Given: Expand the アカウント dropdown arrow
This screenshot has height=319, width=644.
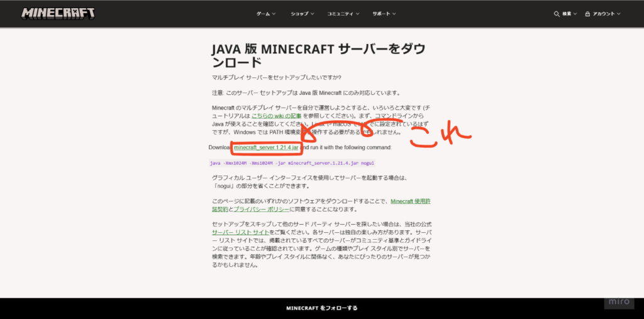Looking at the screenshot, I should point(619,14).
